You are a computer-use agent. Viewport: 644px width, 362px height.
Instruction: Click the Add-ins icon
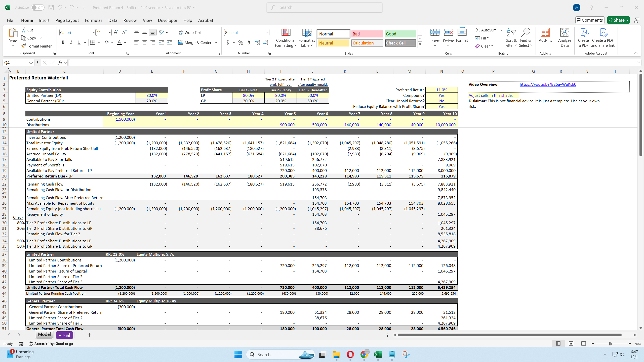click(545, 35)
